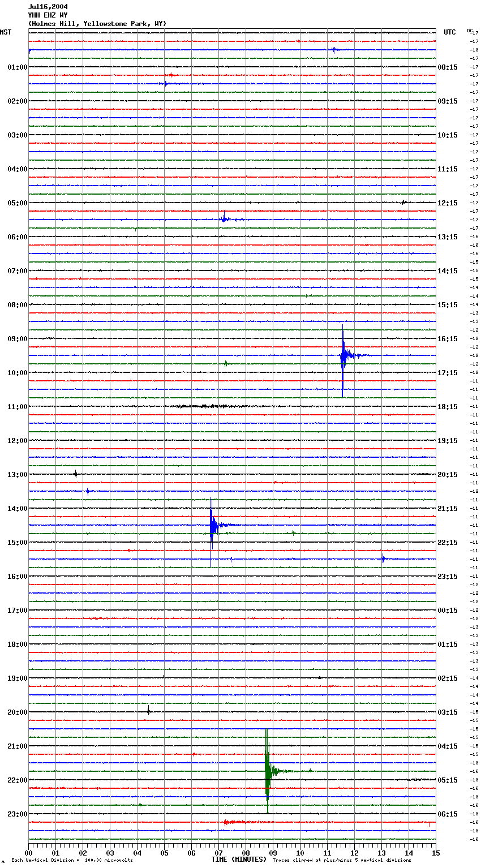Click the TIME (MINUTES) axis title
481x868 pixels.
click(x=239, y=860)
